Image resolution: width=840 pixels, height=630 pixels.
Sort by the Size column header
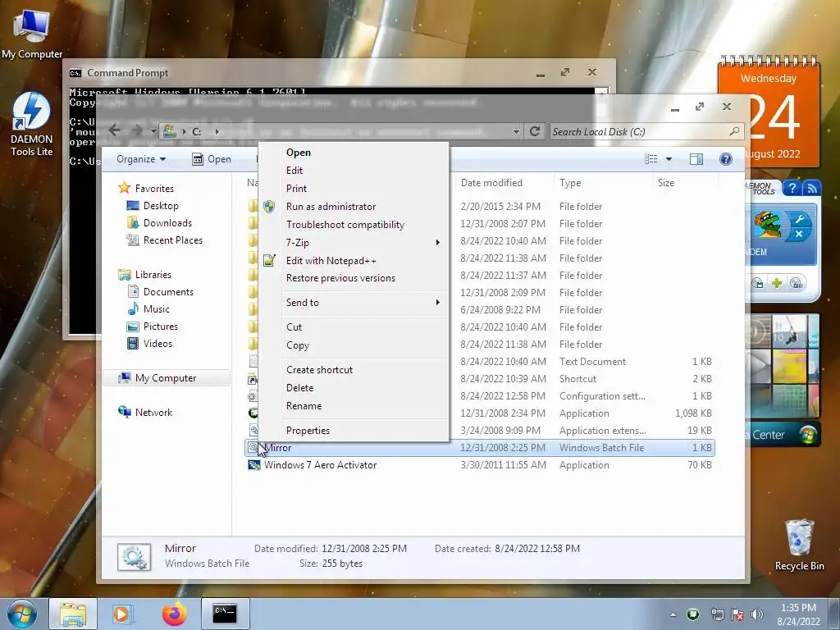point(685,183)
